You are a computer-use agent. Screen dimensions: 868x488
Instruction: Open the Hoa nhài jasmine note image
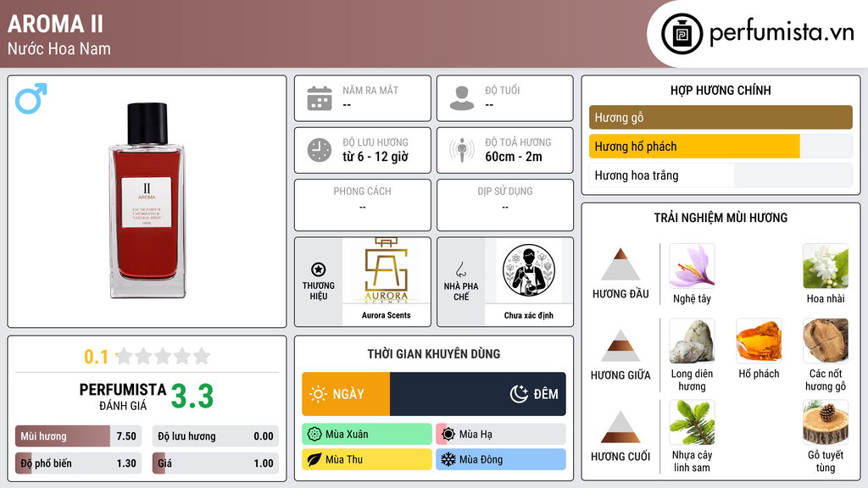(826, 265)
